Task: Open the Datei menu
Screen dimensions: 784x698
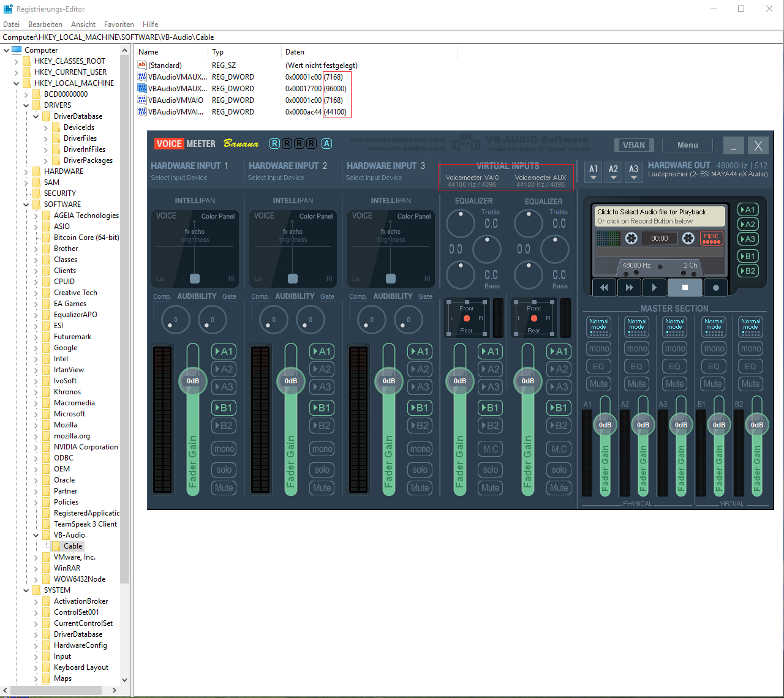Action: click(12, 24)
